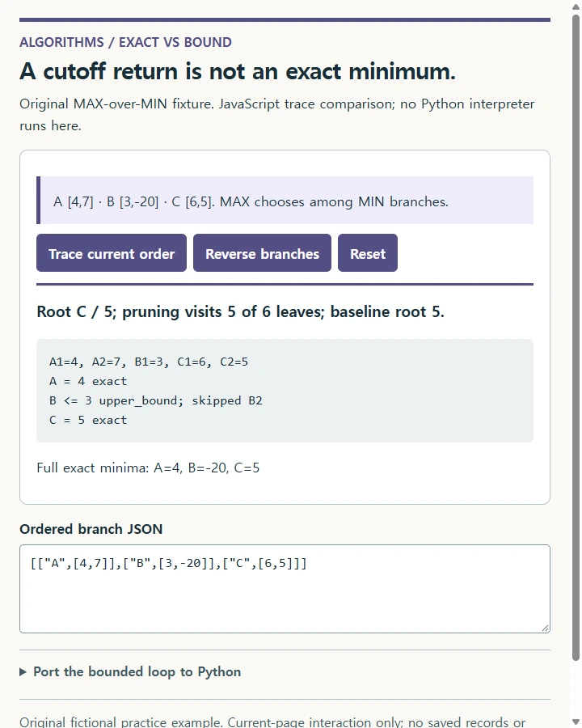Click Full exact minima: A=4, B=-20, C=5
Viewport: 582px width, 728px height.
click(x=148, y=468)
